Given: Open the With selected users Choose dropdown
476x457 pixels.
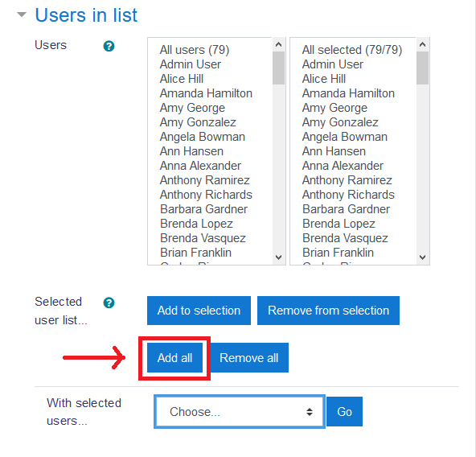Looking at the screenshot, I should click(240, 412).
